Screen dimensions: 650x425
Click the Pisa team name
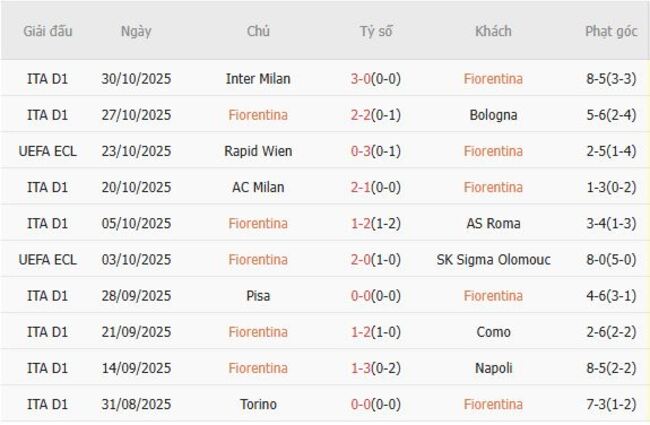pyautogui.click(x=258, y=296)
